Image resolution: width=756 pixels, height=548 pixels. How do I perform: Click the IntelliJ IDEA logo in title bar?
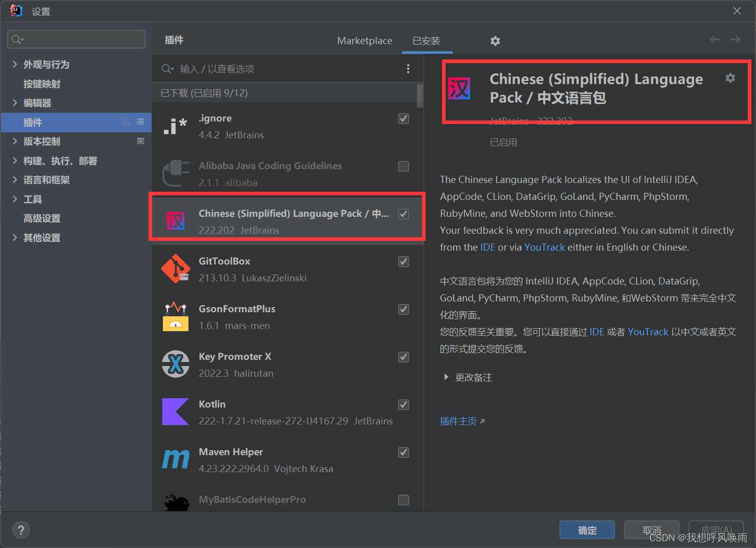[16, 11]
